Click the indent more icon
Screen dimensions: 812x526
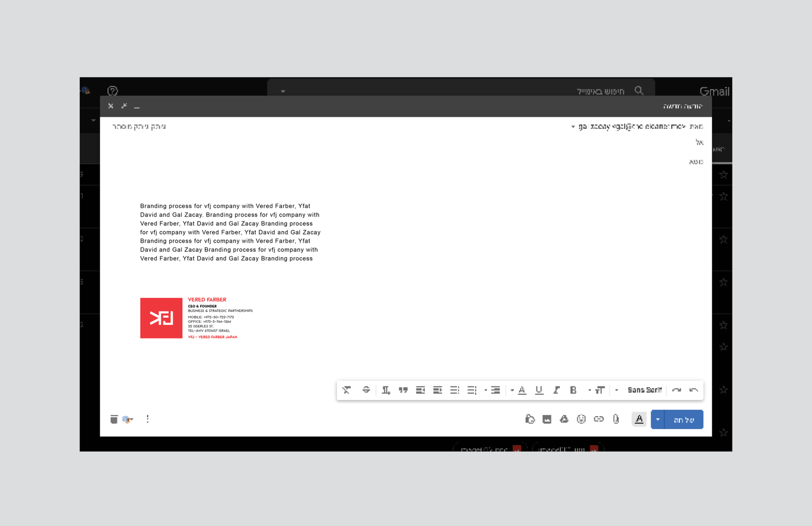pyautogui.click(x=420, y=390)
